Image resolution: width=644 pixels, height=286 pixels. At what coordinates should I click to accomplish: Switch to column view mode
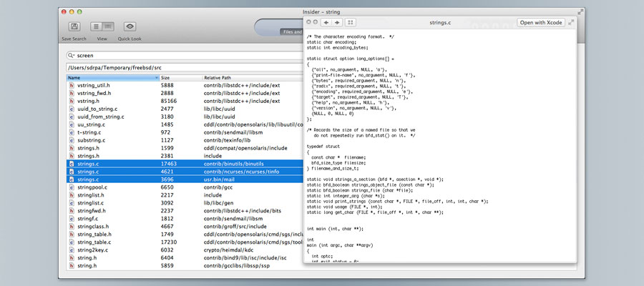108,26
